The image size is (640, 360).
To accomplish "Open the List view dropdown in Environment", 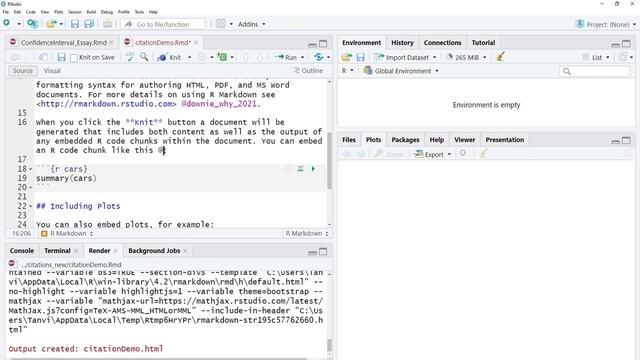I will 596,58.
